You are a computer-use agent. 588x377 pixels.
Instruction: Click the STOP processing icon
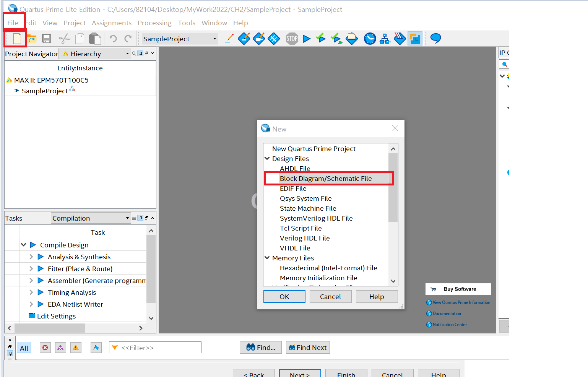[292, 39]
